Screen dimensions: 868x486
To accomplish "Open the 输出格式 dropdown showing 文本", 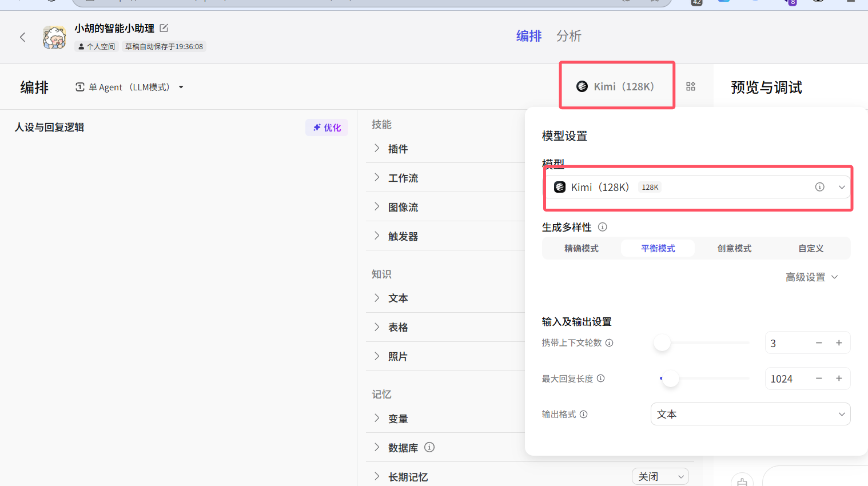I will 751,414.
